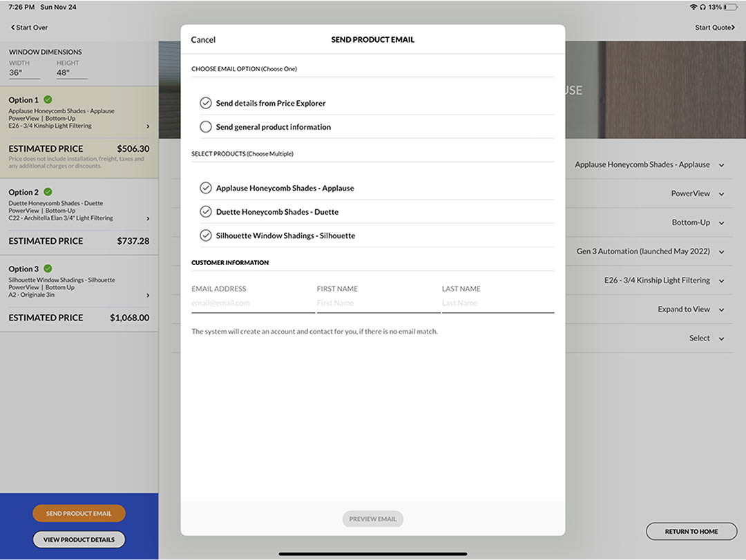Click the wood fabric swatch thumbnail
This screenshot has height=560, width=746.
pyautogui.click(x=675, y=90)
